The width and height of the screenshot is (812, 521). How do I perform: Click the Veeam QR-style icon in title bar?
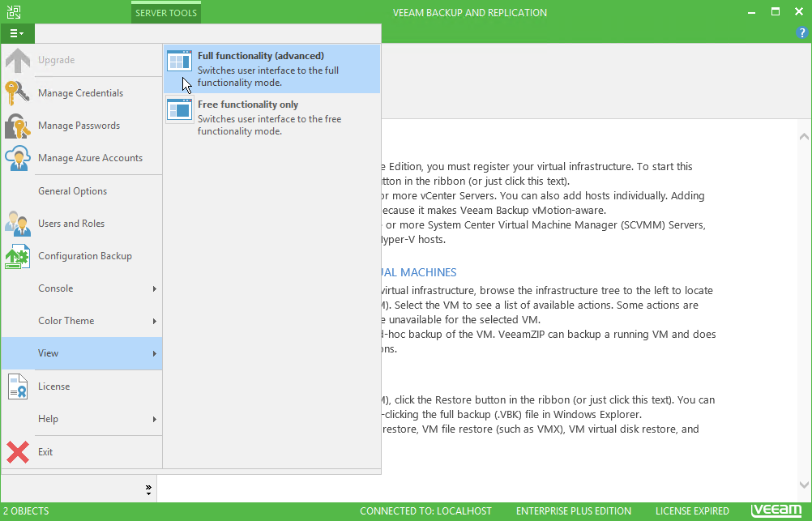point(14,12)
